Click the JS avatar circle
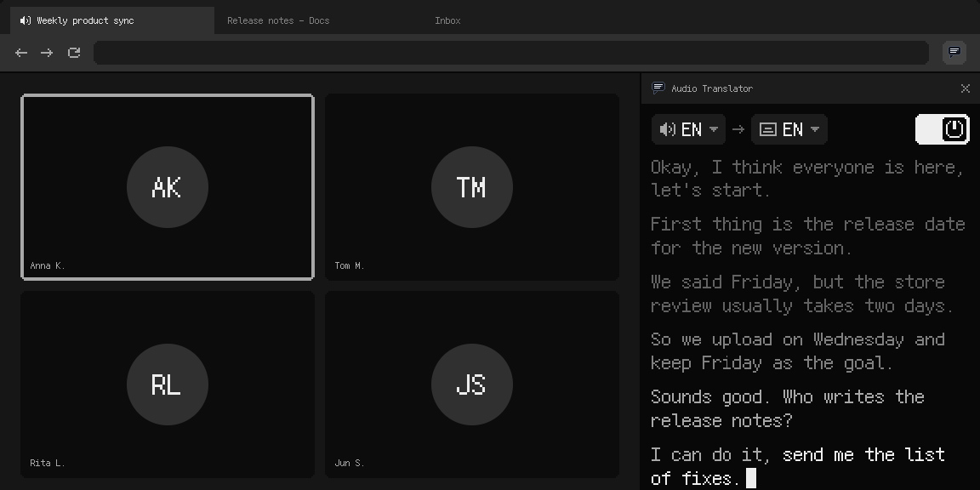 click(x=472, y=385)
